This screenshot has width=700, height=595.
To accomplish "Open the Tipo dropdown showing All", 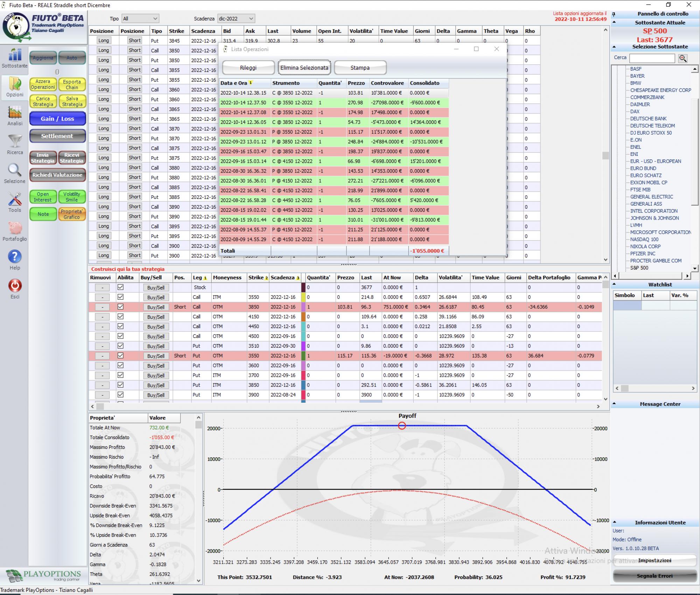I will 140,19.
